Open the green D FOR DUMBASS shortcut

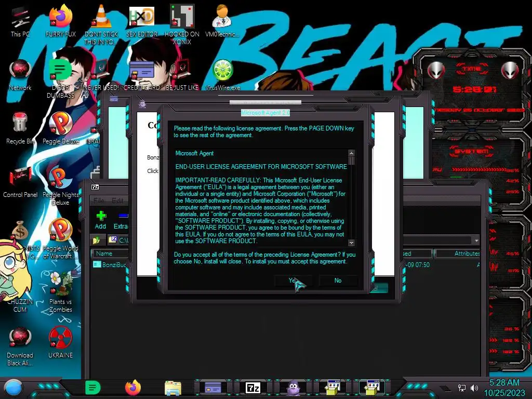click(60, 79)
